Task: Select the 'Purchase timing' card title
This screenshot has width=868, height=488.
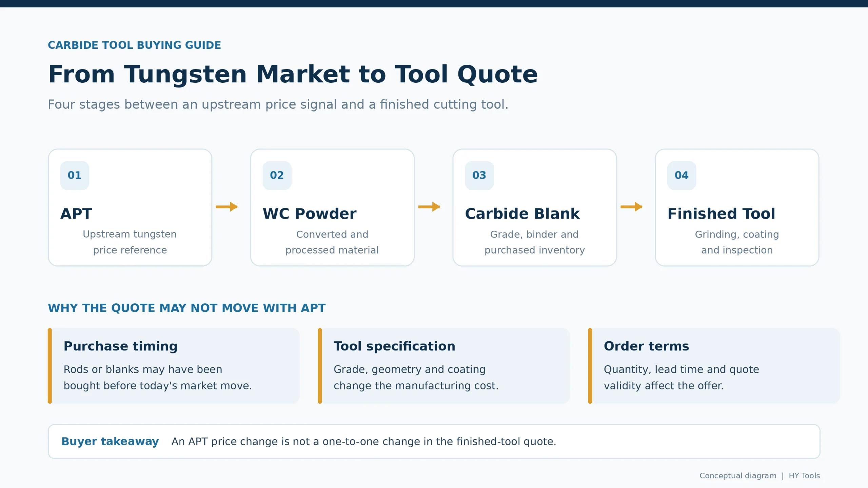Action: 121,346
